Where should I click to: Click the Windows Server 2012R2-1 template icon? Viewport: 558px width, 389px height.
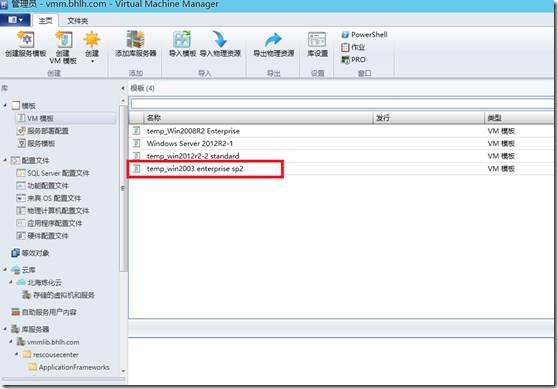[x=136, y=143]
